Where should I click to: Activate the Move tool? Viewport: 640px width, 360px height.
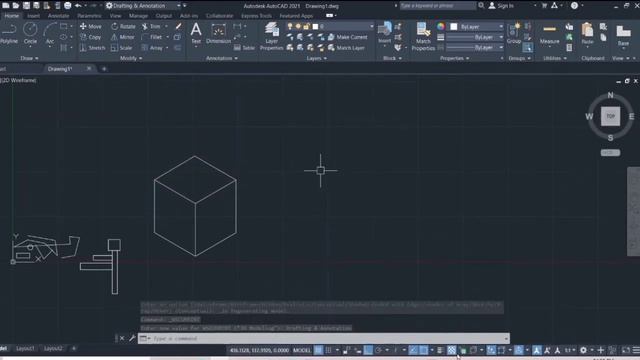[91, 26]
